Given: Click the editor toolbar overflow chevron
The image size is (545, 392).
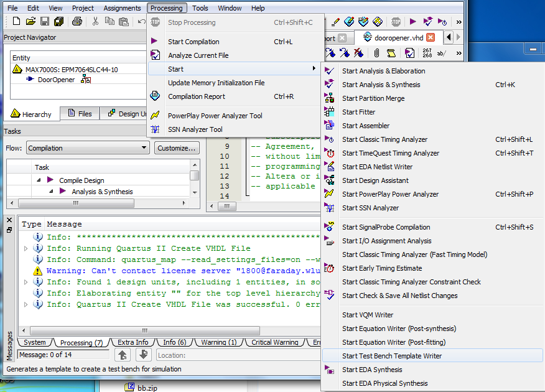Looking at the screenshot, I should click(459, 53).
